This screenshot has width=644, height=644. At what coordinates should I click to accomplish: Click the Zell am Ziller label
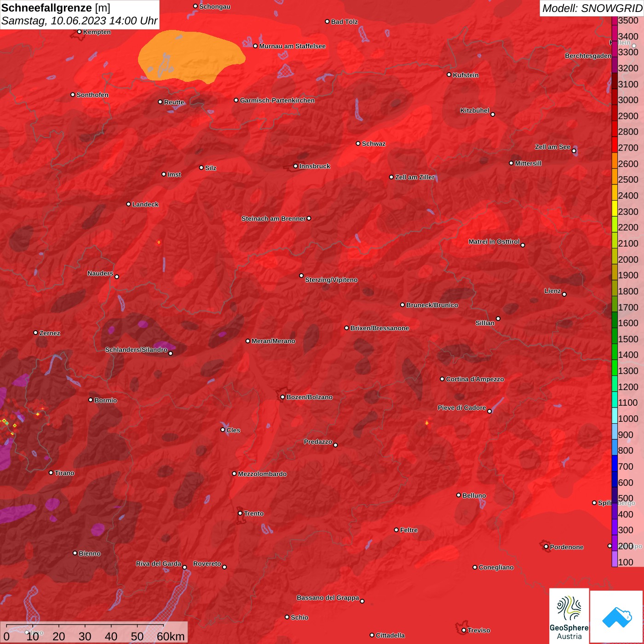(415, 177)
